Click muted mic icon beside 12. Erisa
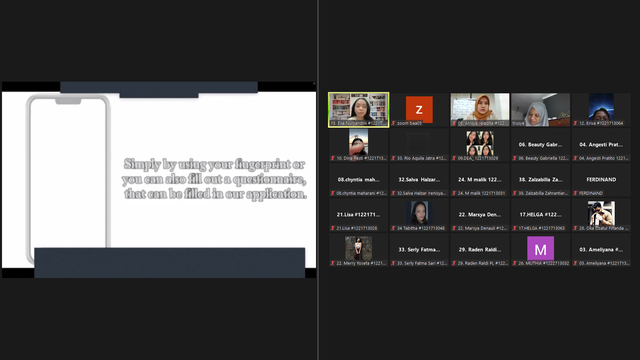The image size is (640, 360). pyautogui.click(x=576, y=123)
